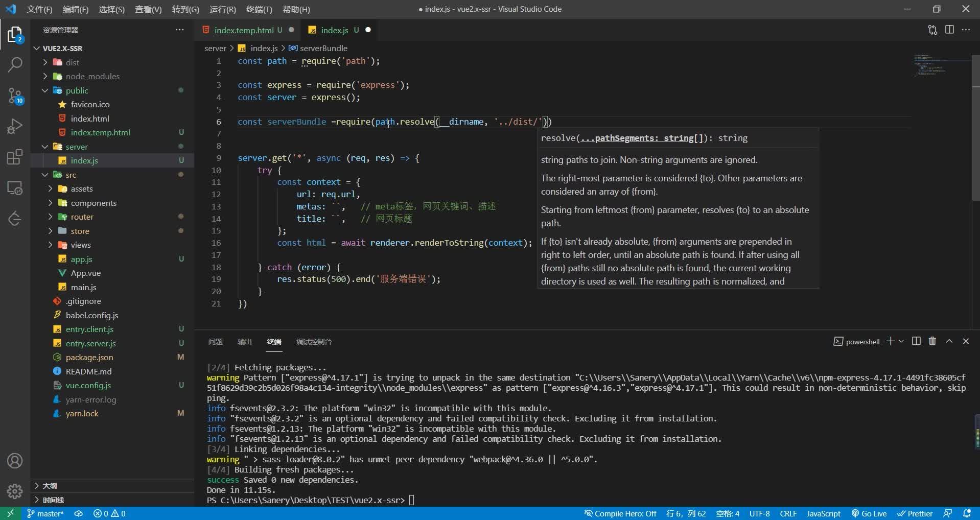This screenshot has height=520, width=980.
Task: Open the terminal profile dropdown chevron
Action: [x=901, y=341]
